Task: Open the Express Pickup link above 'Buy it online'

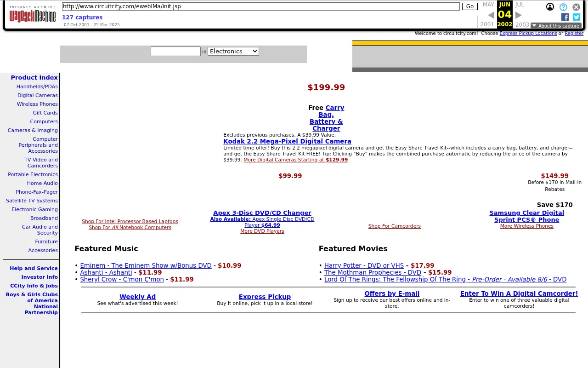Action: point(265,297)
